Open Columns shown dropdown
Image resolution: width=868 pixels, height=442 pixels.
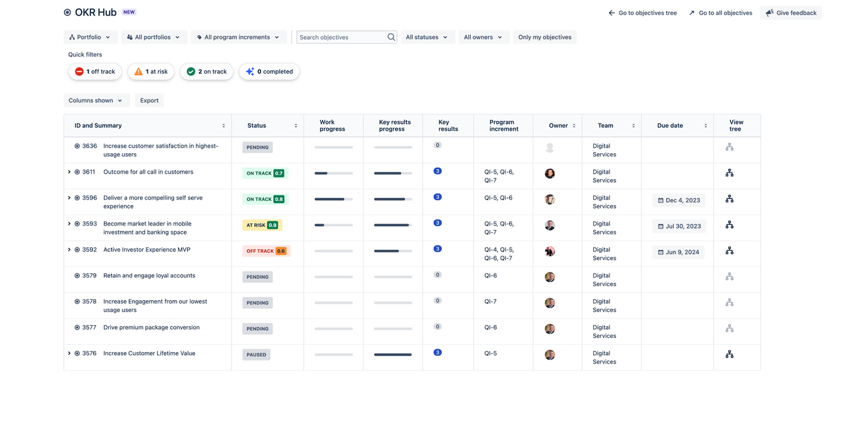pos(96,101)
